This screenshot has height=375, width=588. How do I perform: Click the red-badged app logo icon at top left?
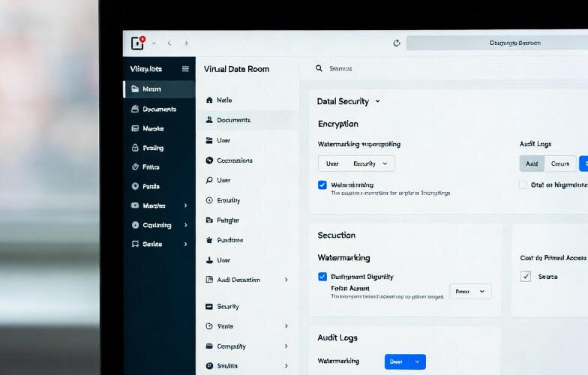tap(137, 43)
